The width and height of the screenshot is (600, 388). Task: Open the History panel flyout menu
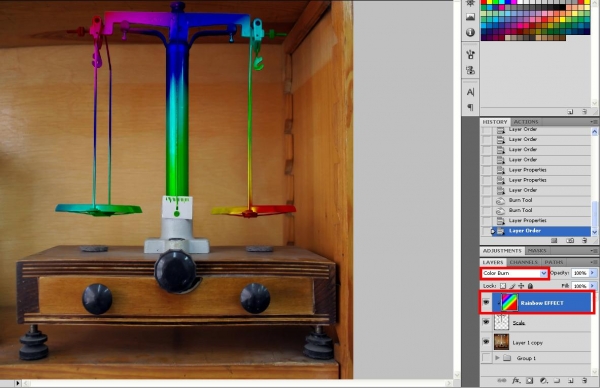pyautogui.click(x=594, y=122)
